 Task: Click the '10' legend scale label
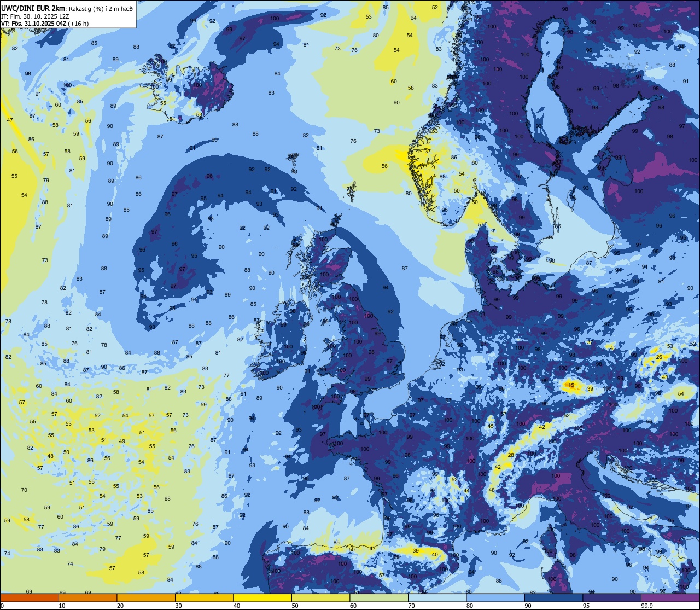62,606
